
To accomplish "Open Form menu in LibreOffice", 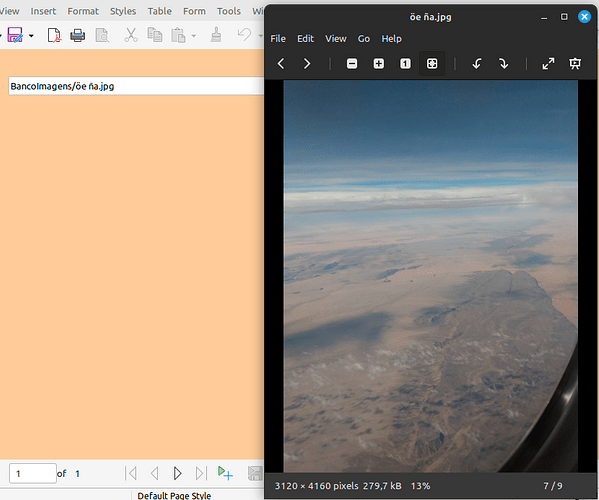I will [x=194, y=11].
